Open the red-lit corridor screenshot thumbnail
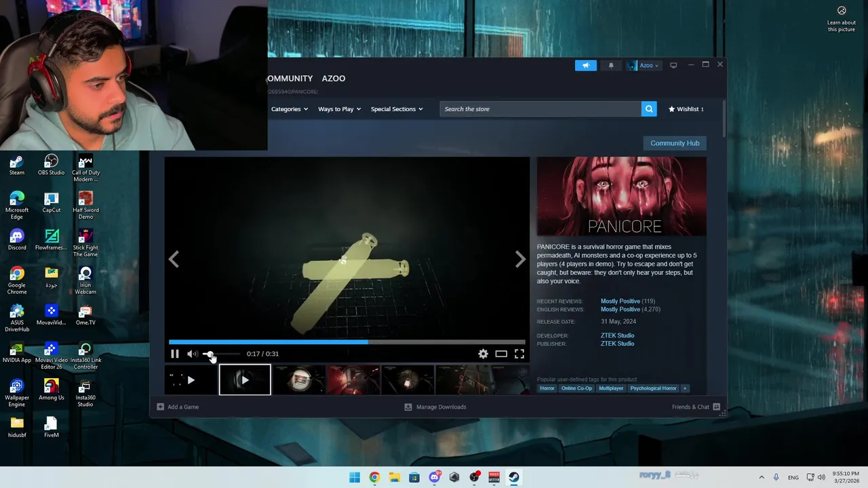868x488 pixels. 353,380
